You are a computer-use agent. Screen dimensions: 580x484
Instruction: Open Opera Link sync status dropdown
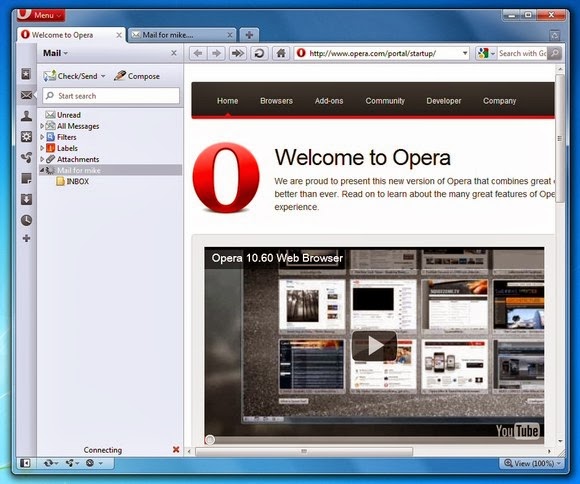(x=51, y=463)
